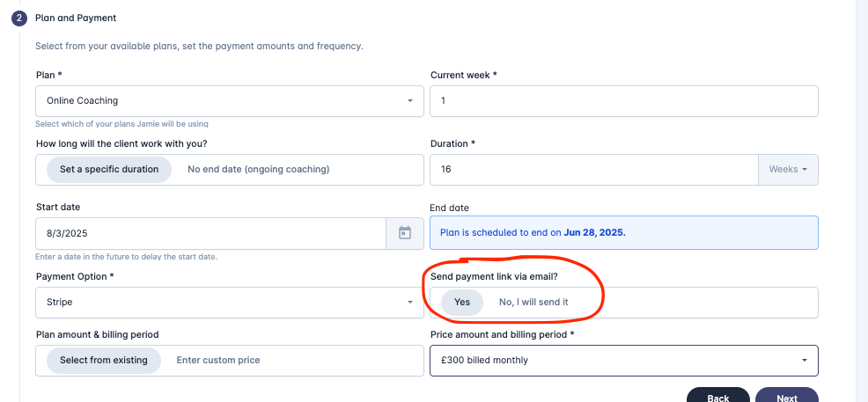Click the Current week input field

point(624,101)
